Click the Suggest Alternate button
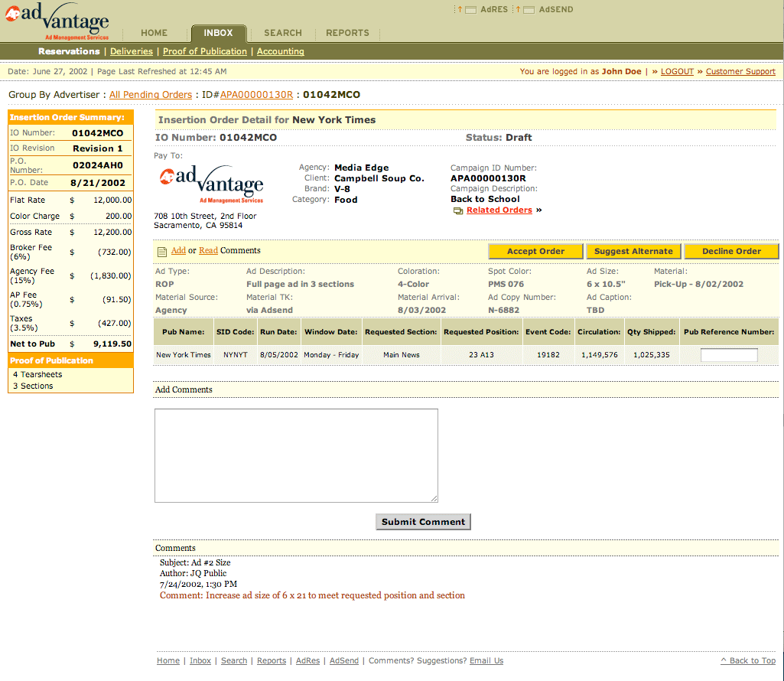784x681 pixels. [x=633, y=251]
